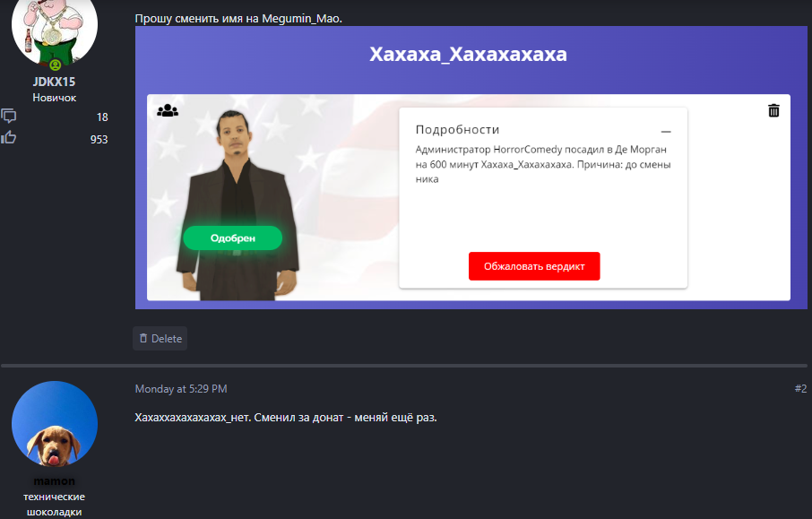Screen dimensions: 812x519
Task: Click the messages count speech bubble icon
Action: tap(8, 116)
